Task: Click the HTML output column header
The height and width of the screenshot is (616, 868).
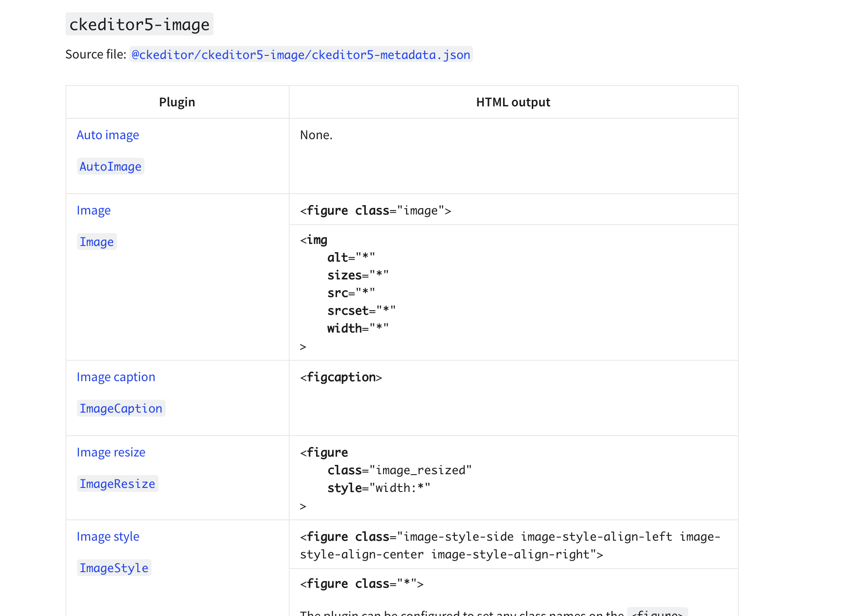Action: [x=513, y=101]
